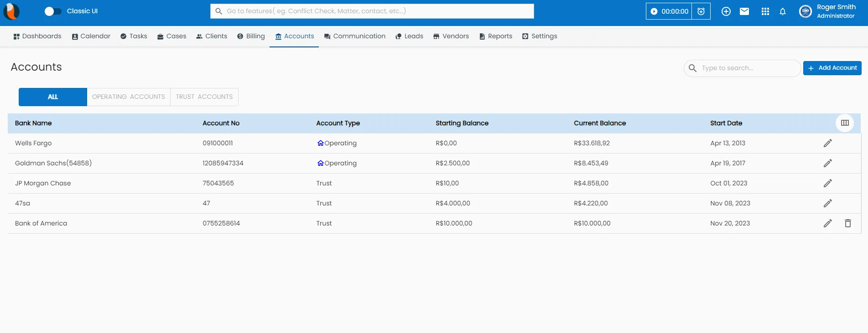Edit the Bank of America account
Image resolution: width=868 pixels, height=333 pixels.
(828, 223)
